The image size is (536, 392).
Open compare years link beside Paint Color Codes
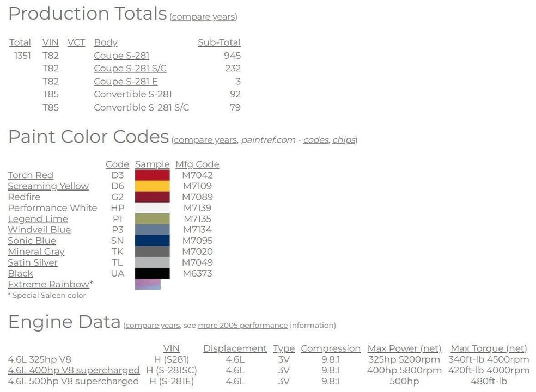(x=205, y=140)
